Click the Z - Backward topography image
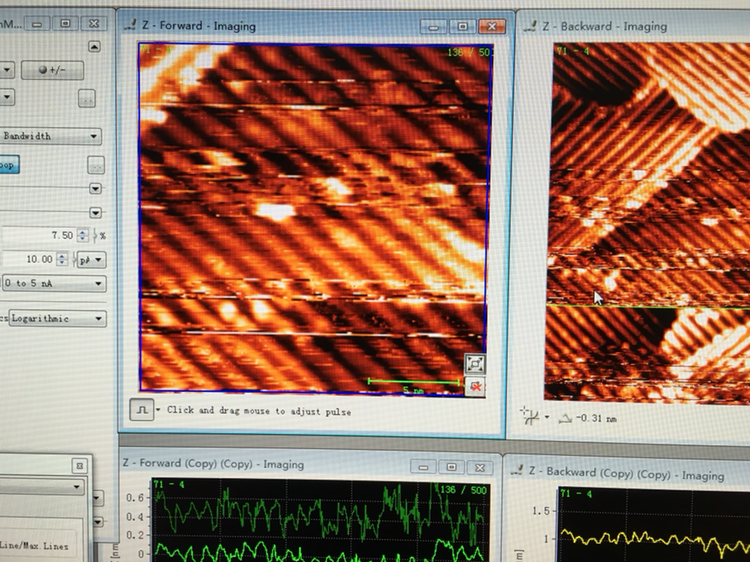 (647, 221)
